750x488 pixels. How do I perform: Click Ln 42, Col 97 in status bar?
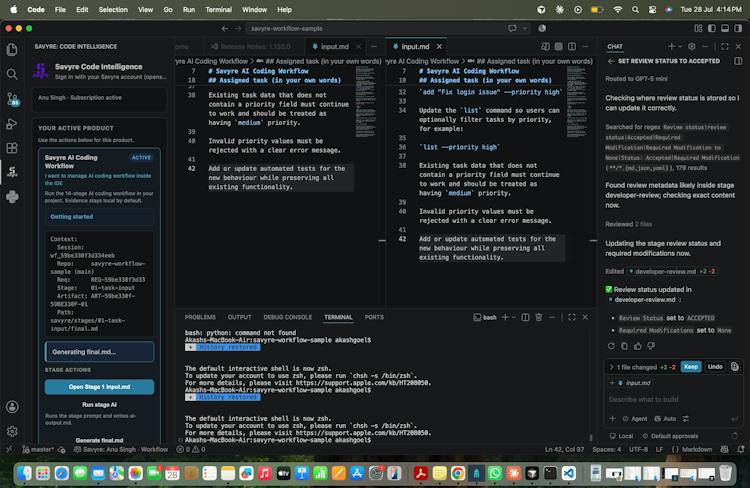[x=564, y=449]
